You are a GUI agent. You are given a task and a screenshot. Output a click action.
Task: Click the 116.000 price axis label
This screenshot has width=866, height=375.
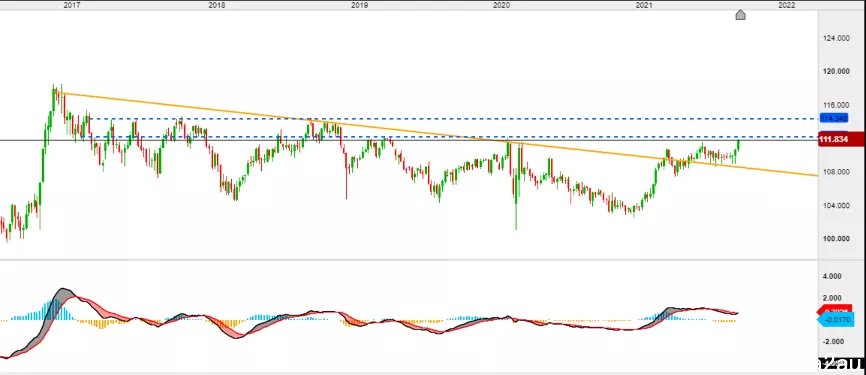tap(835, 105)
